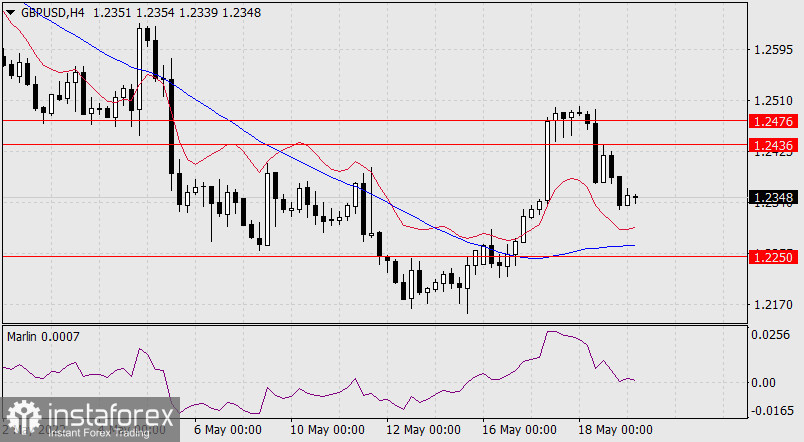Click the 6 May 00:00 time label
The width and height of the screenshot is (804, 442).
(228, 430)
